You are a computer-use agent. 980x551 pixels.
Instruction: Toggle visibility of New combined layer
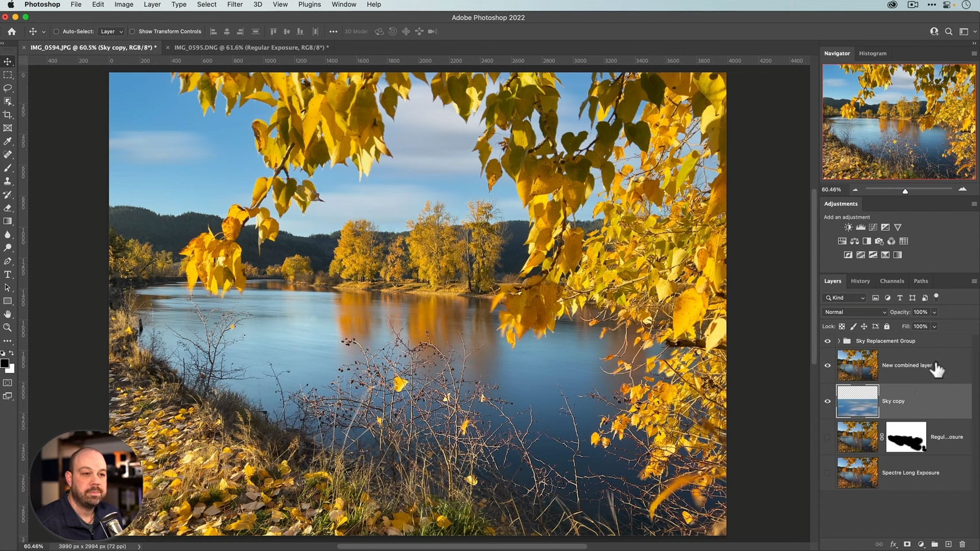[x=828, y=365]
